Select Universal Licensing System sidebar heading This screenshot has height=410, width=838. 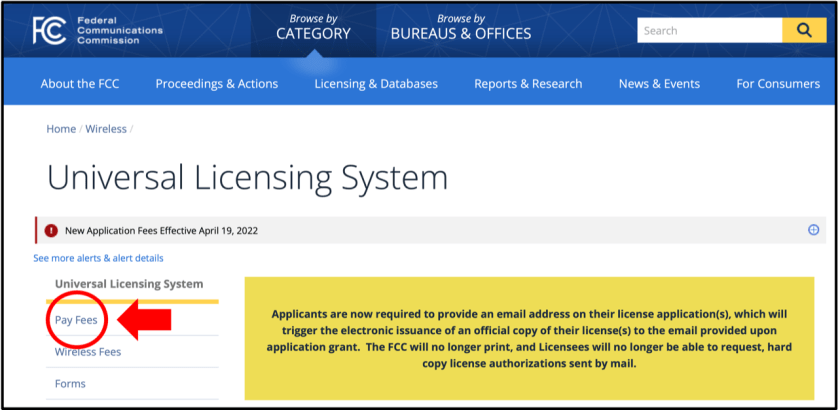(x=129, y=284)
